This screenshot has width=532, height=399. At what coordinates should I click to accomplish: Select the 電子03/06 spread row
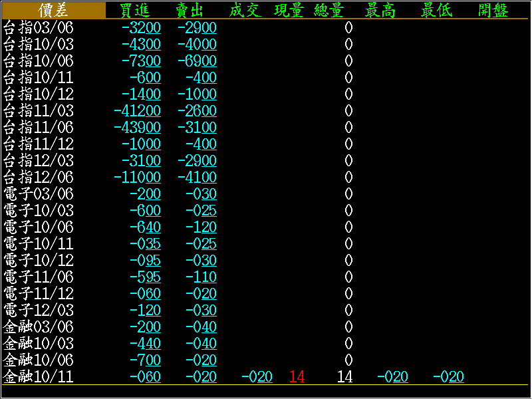(x=39, y=194)
